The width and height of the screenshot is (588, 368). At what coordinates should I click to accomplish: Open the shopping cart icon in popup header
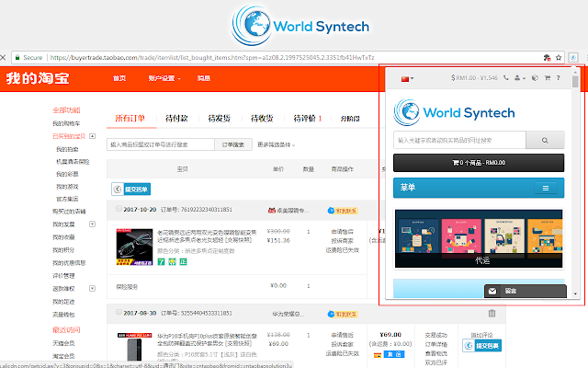(548, 77)
